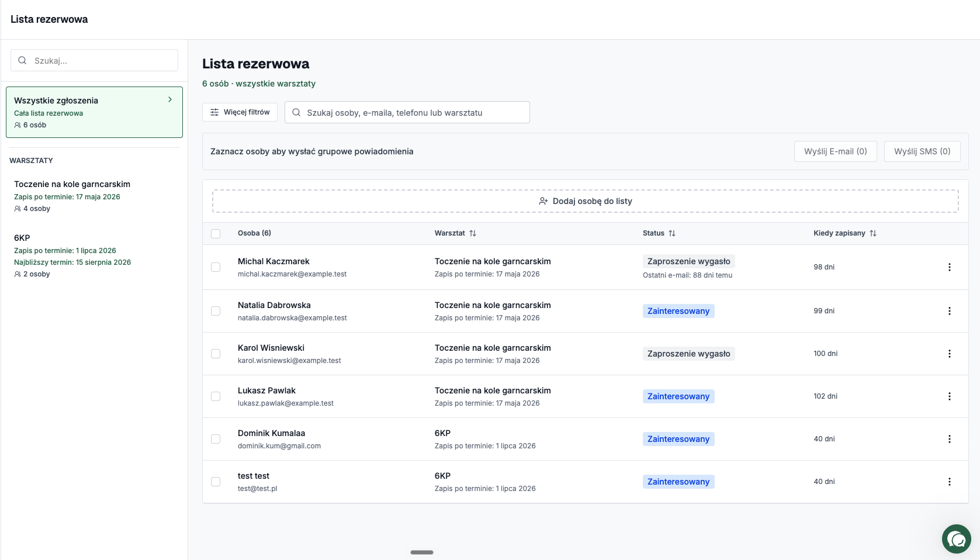
Task: Click Ostatni e-mail: 88 dni temu
Action: click(x=687, y=275)
